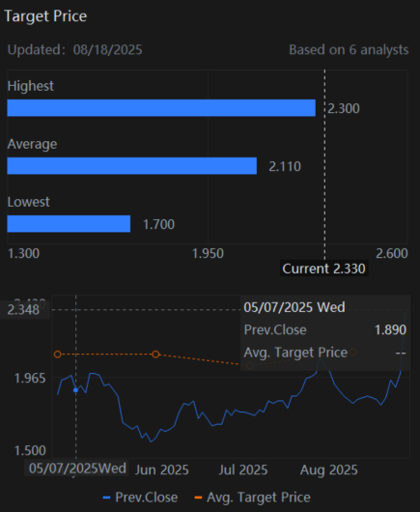Screen dimensions: 420x512
Task: Click the tooltip date 05/07/2025 Wed
Action: [294, 307]
